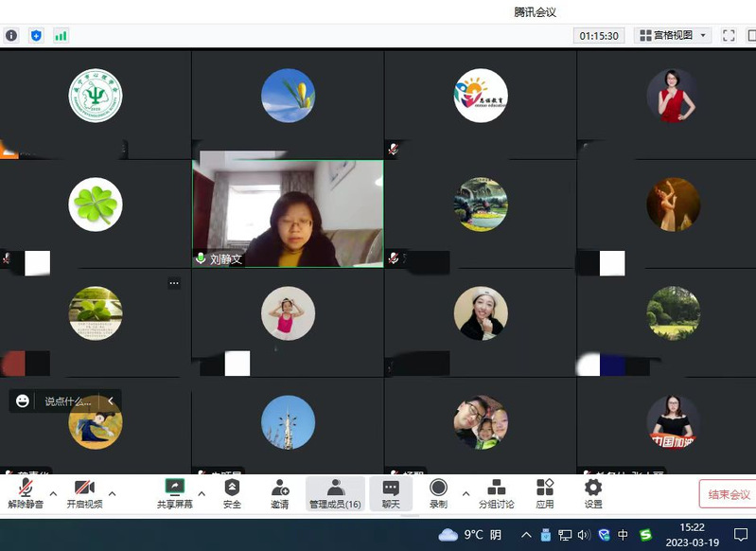Expand video options arrow beside 开启视频
Screen dimensions: 756x551
tap(112, 493)
